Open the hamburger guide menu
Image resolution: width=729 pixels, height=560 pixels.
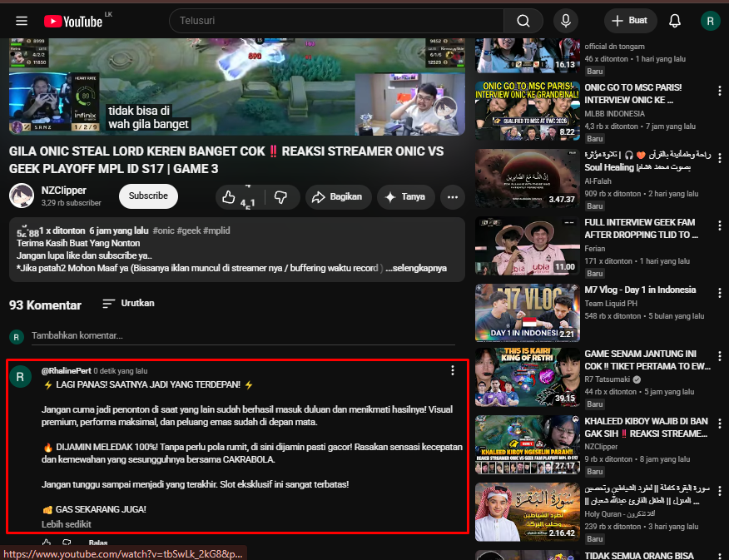[22, 21]
